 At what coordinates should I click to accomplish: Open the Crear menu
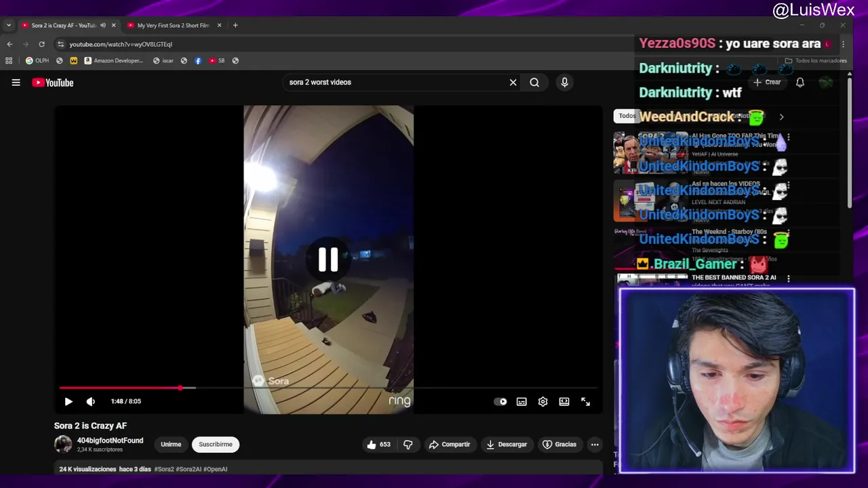pyautogui.click(x=767, y=82)
